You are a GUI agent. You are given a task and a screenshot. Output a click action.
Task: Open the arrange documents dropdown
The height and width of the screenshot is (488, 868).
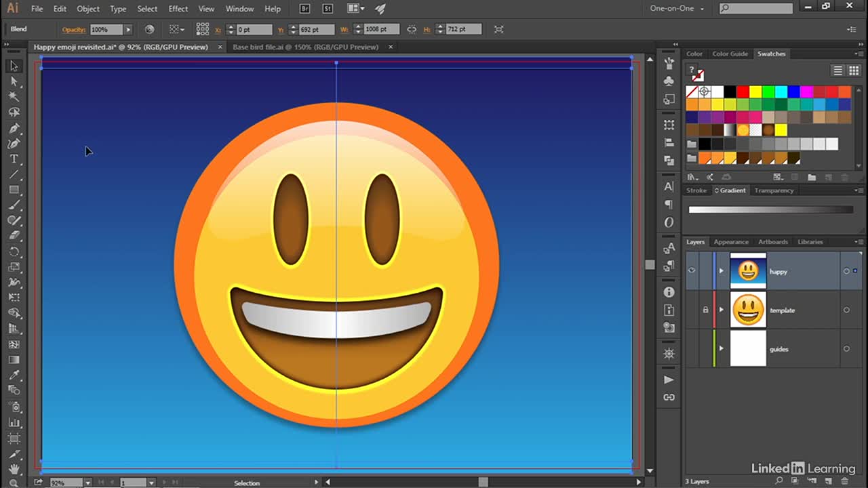[x=355, y=9]
